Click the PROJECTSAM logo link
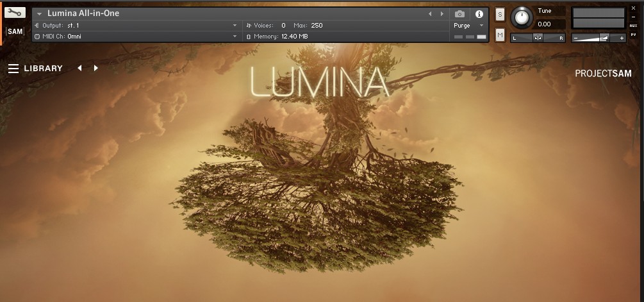644x302 pixels. click(x=603, y=74)
